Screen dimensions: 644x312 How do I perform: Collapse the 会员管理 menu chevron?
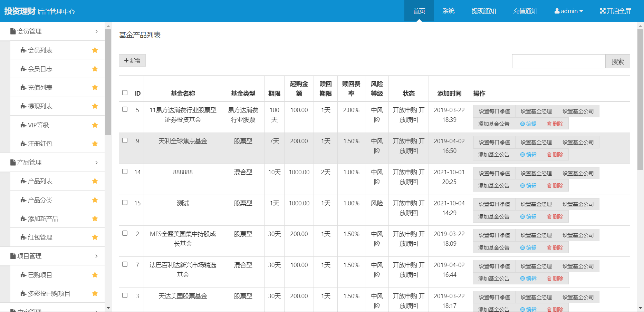coord(96,31)
